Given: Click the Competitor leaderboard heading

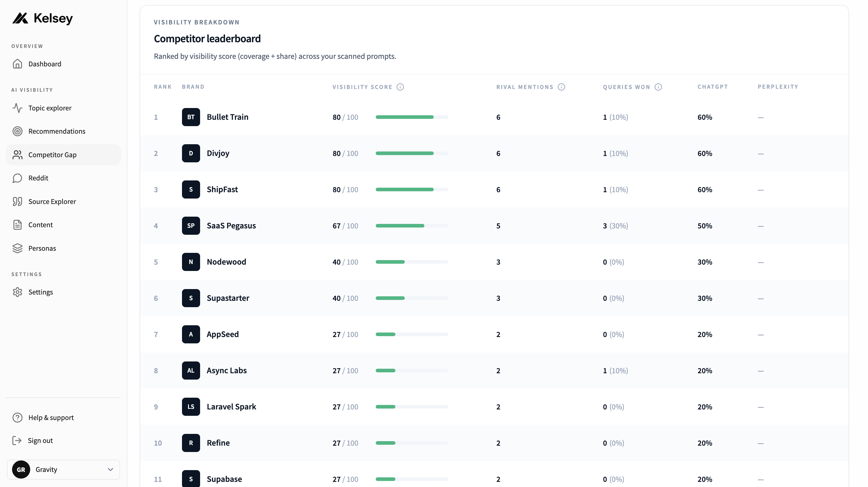Looking at the screenshot, I should [207, 39].
